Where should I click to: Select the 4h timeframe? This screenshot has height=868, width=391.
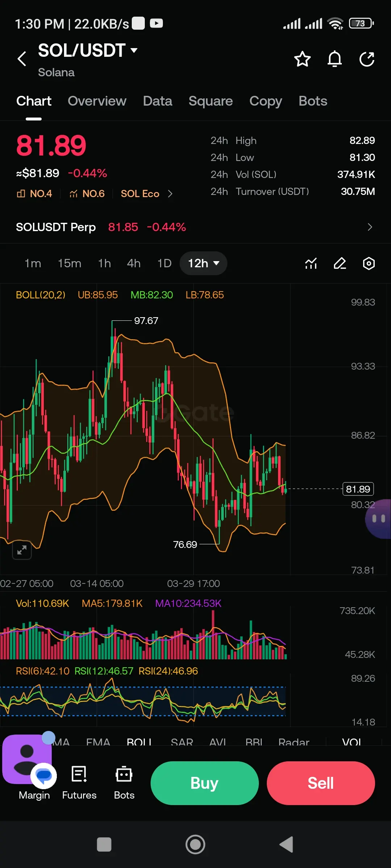(x=134, y=263)
